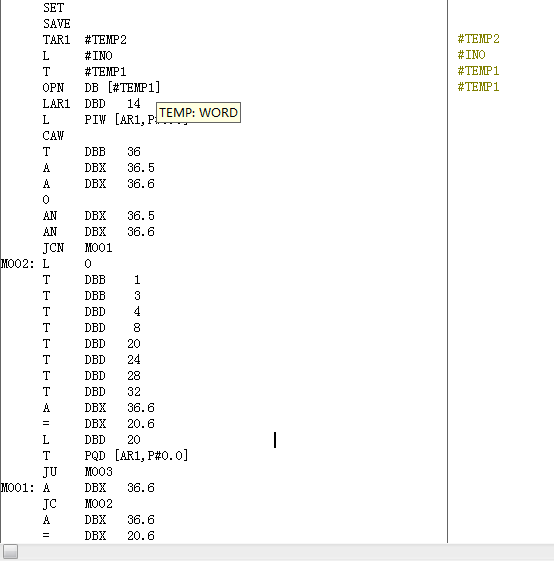Click the #IN0 comment in right column
The width and height of the screenshot is (554, 562).
(472, 55)
